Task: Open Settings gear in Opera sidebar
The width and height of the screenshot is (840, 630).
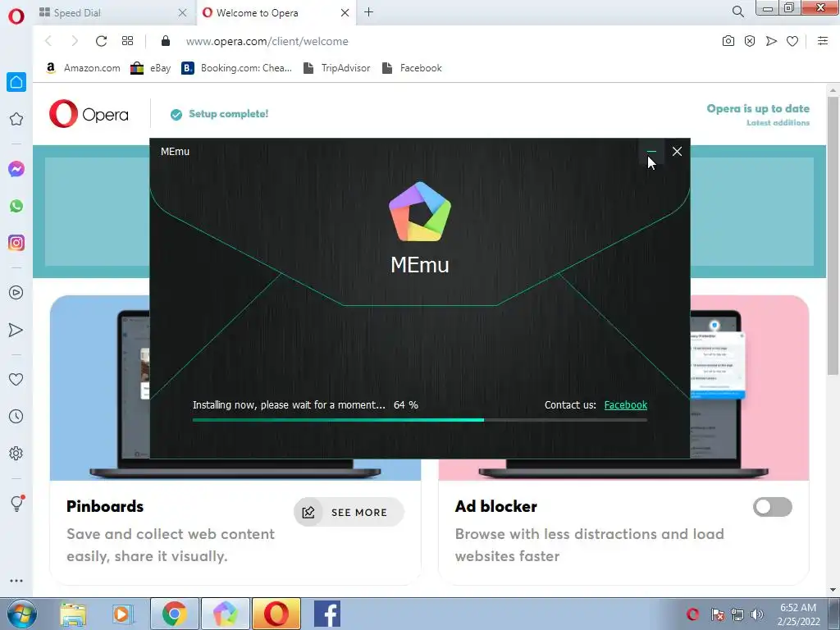Action: tap(16, 453)
